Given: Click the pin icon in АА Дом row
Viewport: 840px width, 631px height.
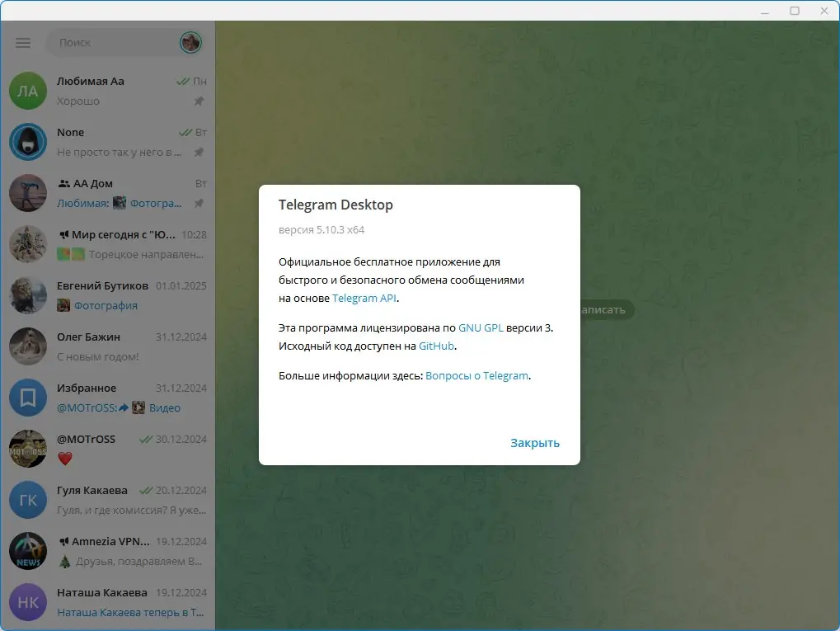Looking at the screenshot, I should point(199,203).
